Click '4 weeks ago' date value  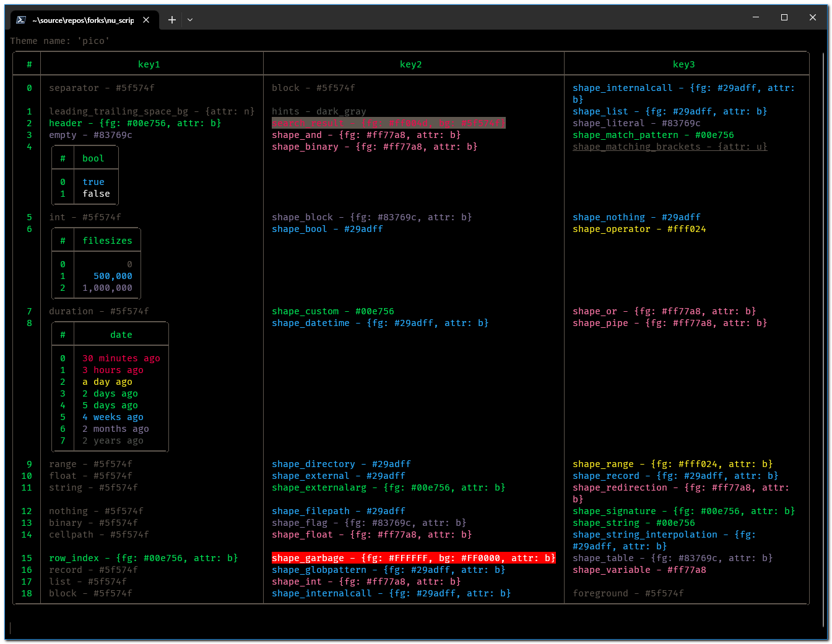tap(113, 417)
